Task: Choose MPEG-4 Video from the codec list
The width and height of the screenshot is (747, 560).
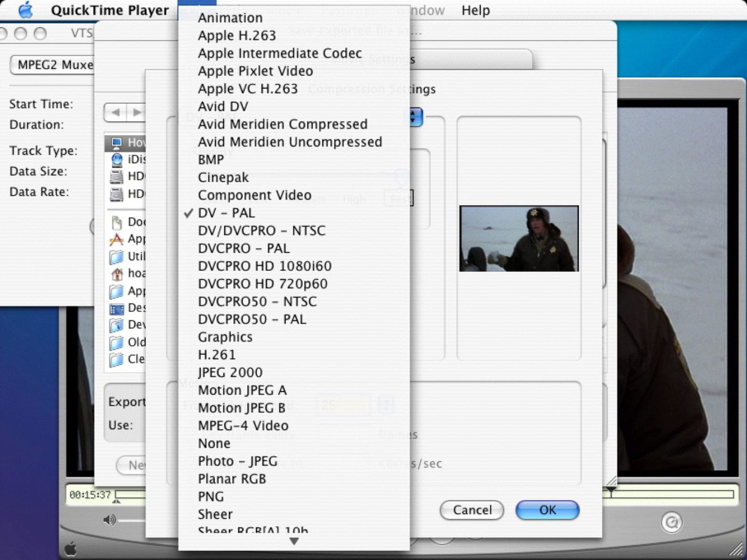Action: tap(243, 426)
